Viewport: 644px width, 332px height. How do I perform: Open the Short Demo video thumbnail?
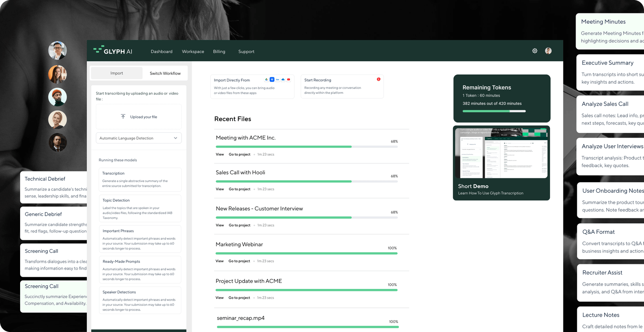click(502, 153)
